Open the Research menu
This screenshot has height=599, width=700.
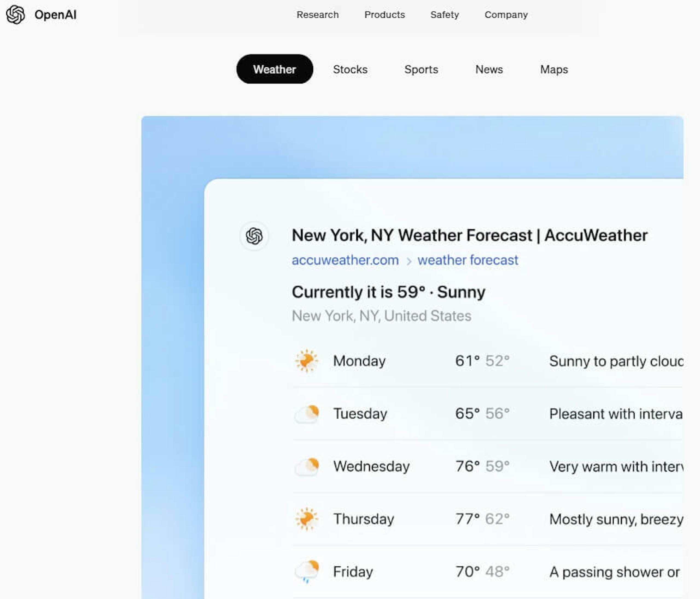tap(317, 15)
